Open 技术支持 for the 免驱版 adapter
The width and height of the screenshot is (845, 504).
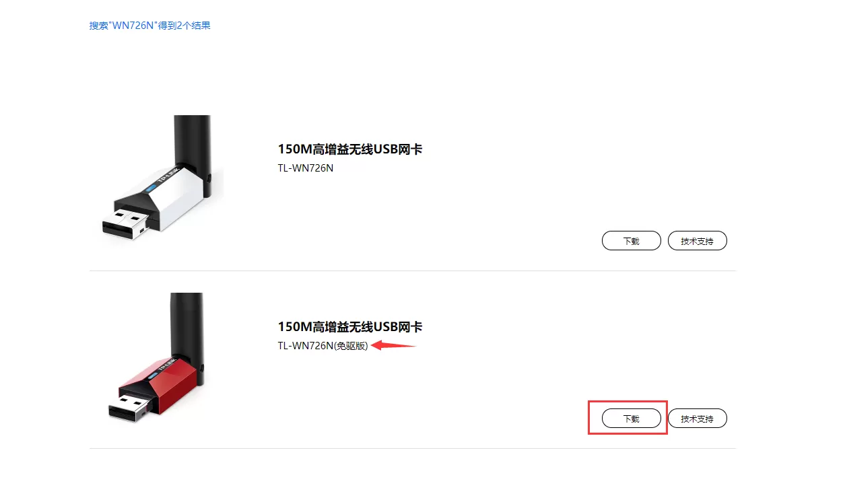click(x=697, y=419)
